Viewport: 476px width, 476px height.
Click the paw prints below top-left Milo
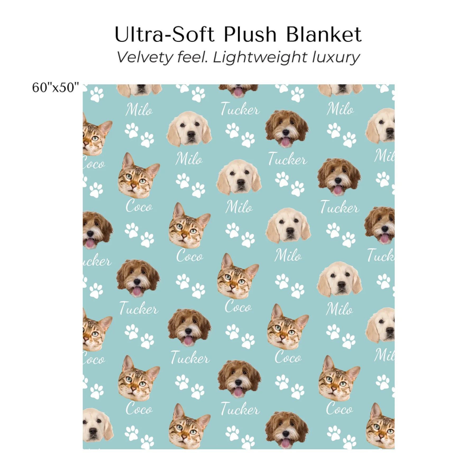[139, 135]
